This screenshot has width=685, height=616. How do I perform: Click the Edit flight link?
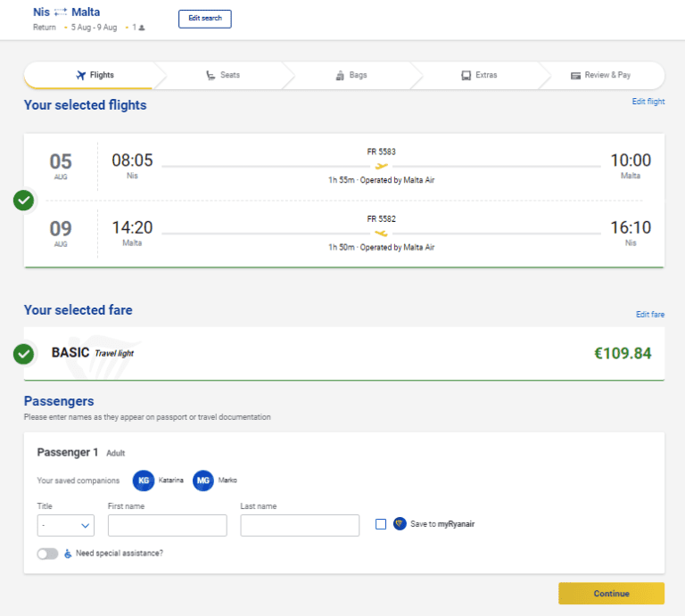pyautogui.click(x=648, y=102)
